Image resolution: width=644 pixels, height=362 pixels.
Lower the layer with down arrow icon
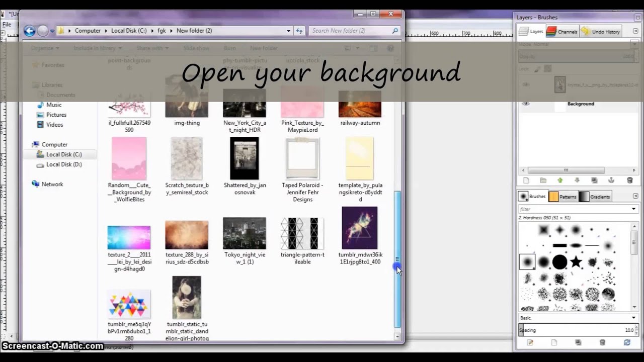(x=577, y=180)
